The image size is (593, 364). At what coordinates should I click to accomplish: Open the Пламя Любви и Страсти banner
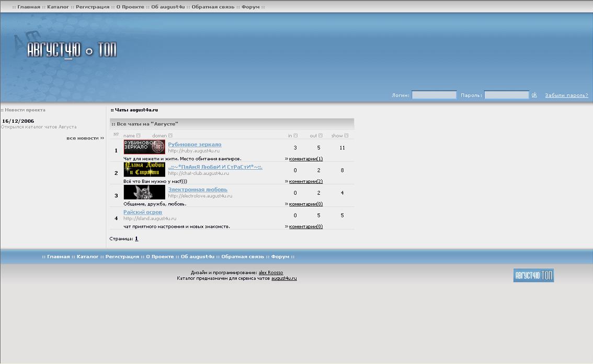[144, 170]
